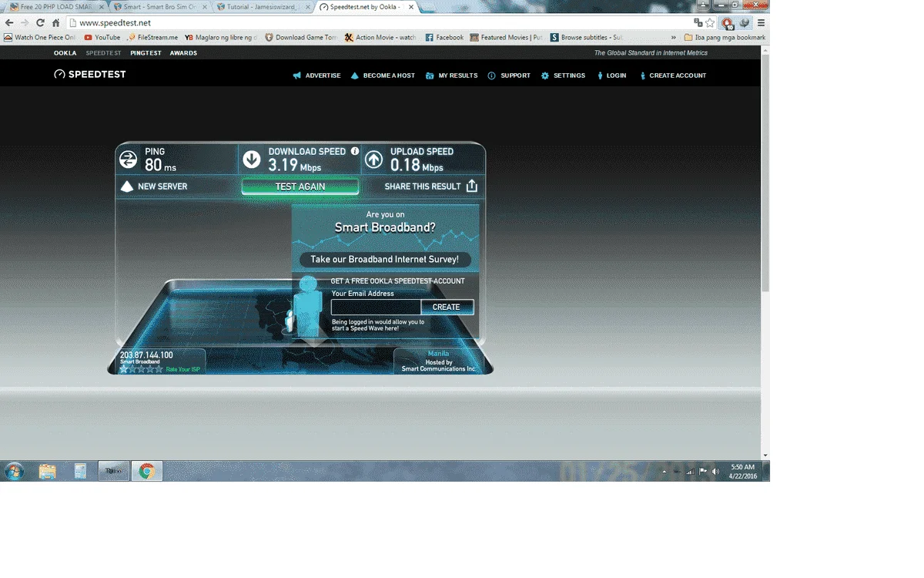Expand the hidden bookmarks chevron

click(x=675, y=37)
